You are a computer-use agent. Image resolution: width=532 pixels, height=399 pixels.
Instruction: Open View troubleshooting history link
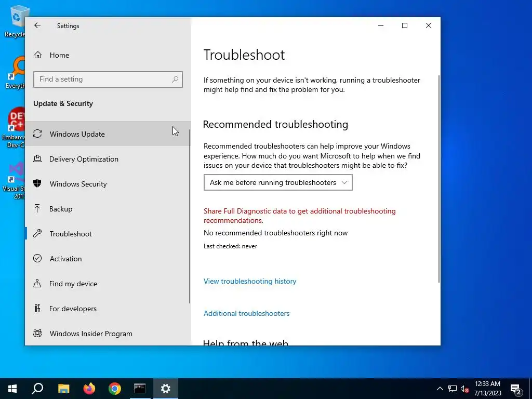pos(250,281)
